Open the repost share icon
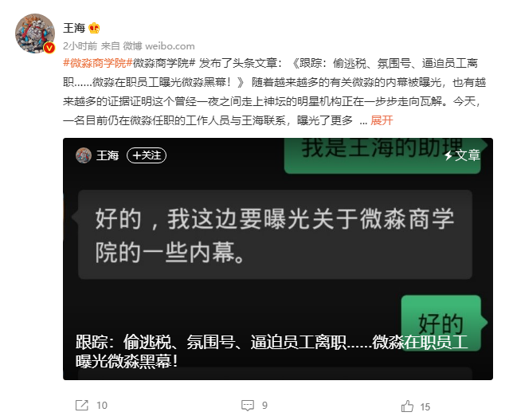This screenshot has width=509, height=420. coord(82,405)
